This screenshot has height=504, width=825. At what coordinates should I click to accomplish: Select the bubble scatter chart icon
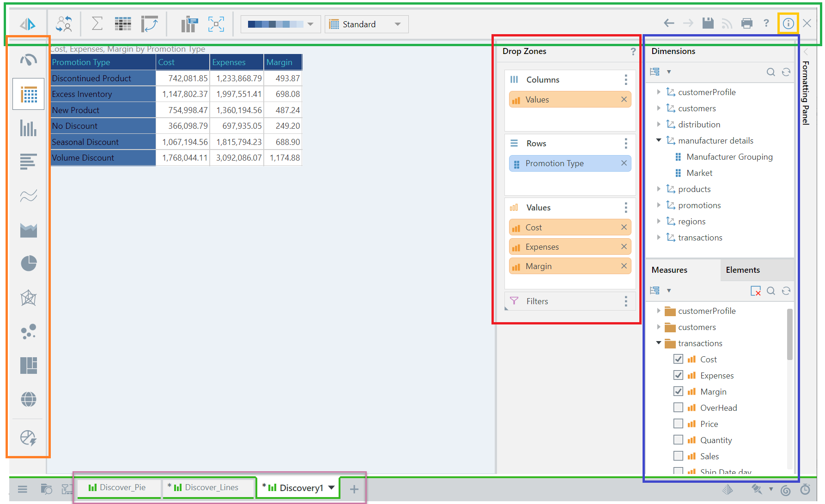point(28,331)
